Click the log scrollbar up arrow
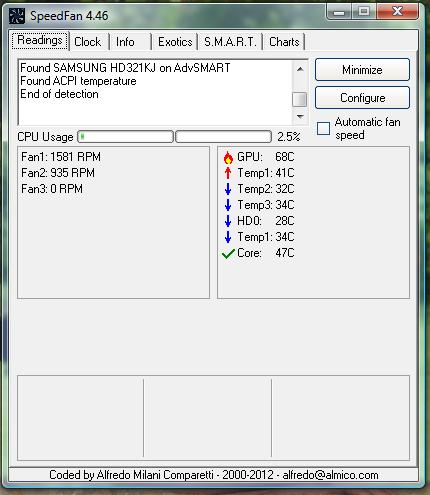Viewport: 430px width, 495px height. tap(300, 69)
